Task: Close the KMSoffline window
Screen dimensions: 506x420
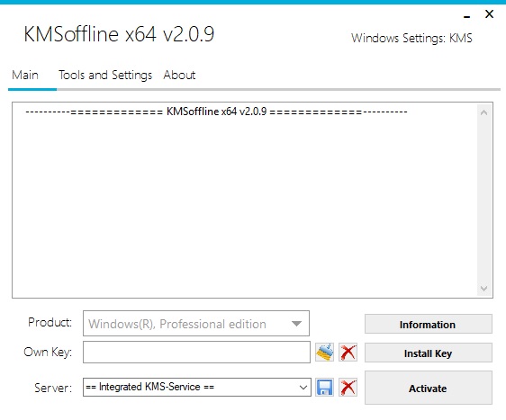Action: point(489,13)
